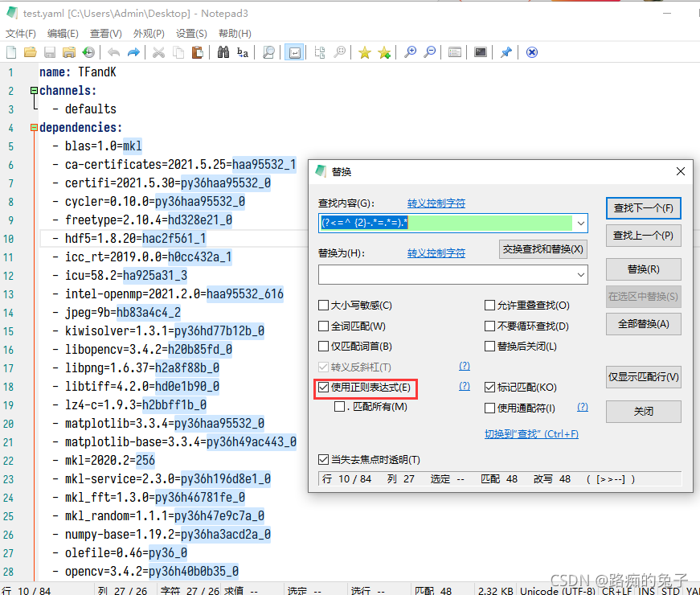The width and height of the screenshot is (700, 595).
Task: Open the 帮助(H) menu
Action: click(235, 34)
